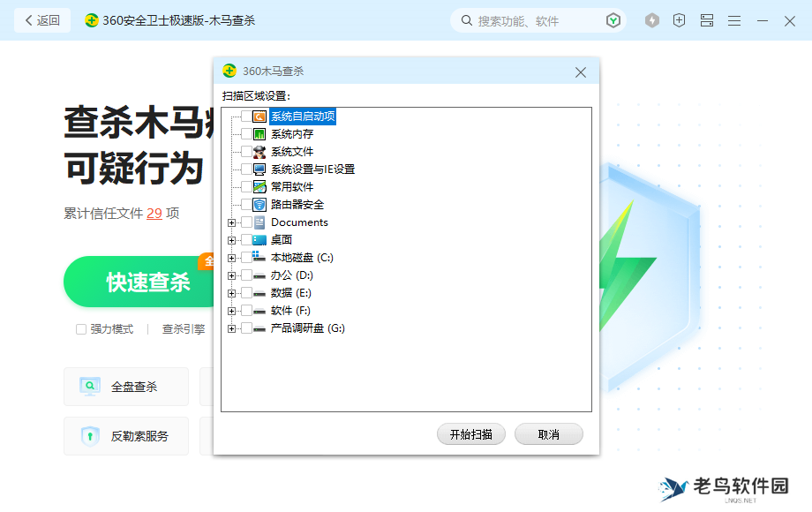Click the 系统内存 green memory icon

[x=259, y=134]
